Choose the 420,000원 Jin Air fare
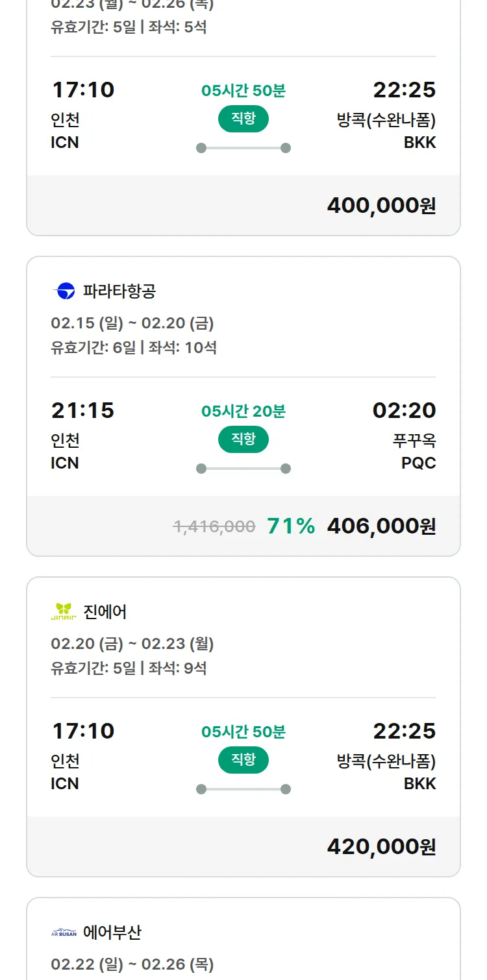Image resolution: width=487 pixels, height=980 pixels. click(381, 847)
